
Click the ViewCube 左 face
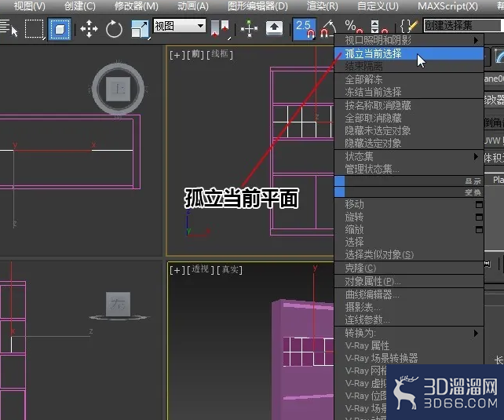point(118,304)
